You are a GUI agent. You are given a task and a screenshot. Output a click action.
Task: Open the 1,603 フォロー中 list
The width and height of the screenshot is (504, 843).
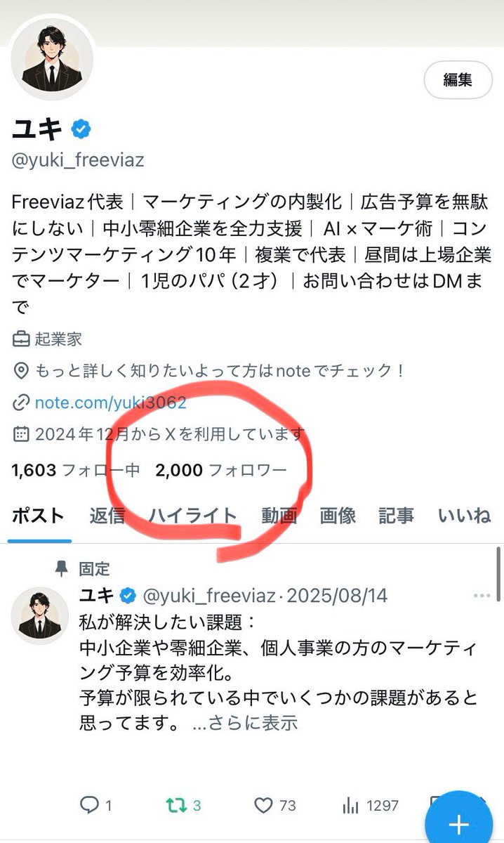[76, 470]
